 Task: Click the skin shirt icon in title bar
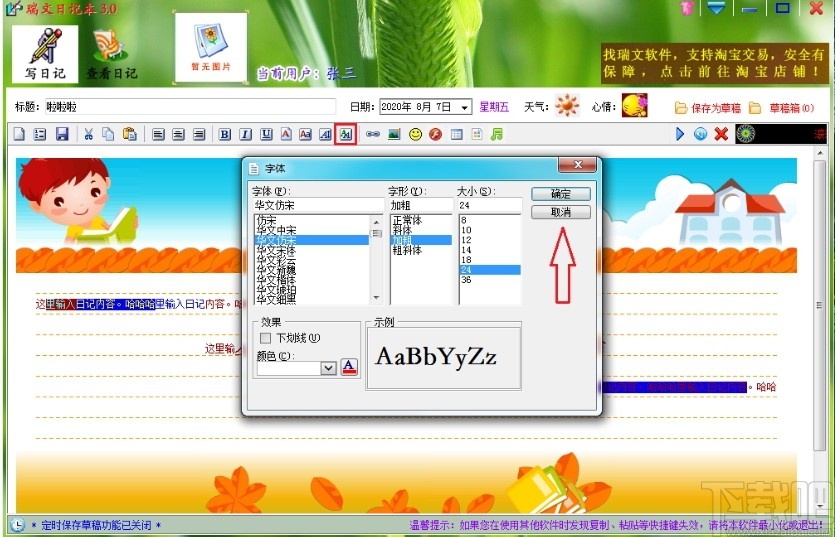(687, 9)
